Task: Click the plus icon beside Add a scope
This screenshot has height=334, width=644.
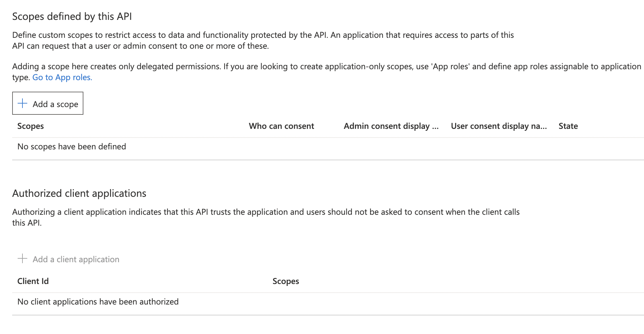Action: pos(22,104)
